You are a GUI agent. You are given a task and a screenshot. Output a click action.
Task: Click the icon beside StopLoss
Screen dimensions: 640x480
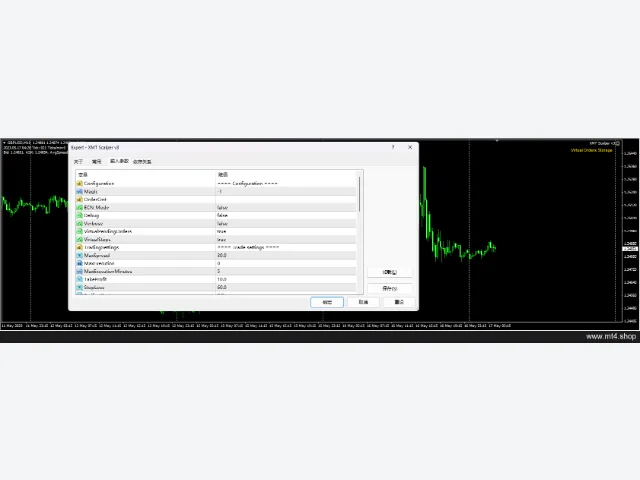[80, 287]
